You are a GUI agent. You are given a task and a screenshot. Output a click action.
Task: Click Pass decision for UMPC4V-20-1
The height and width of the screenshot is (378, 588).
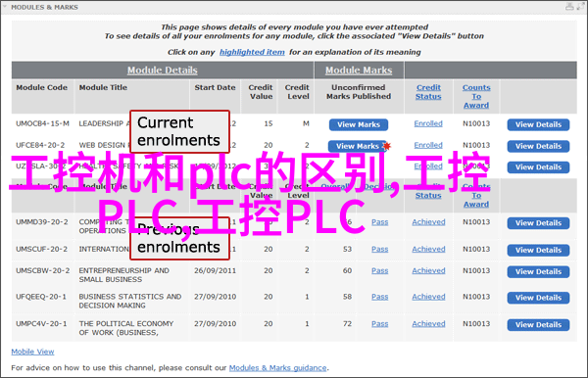[x=380, y=324]
